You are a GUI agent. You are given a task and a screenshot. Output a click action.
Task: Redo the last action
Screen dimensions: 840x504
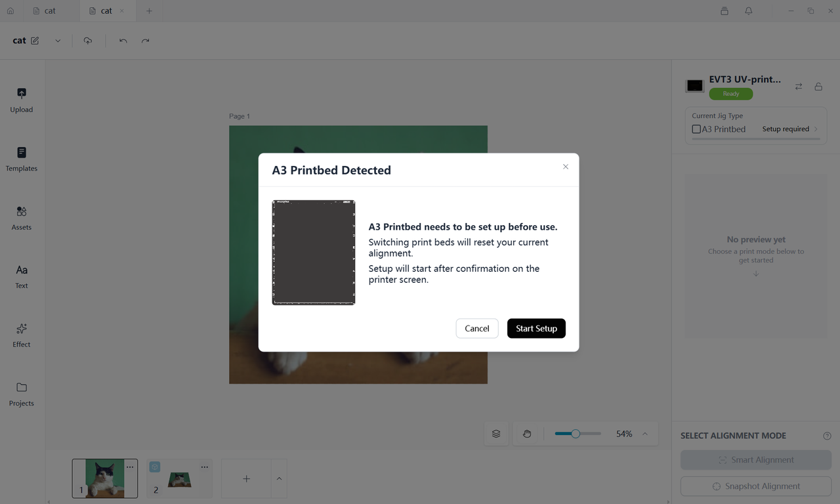[145, 41]
